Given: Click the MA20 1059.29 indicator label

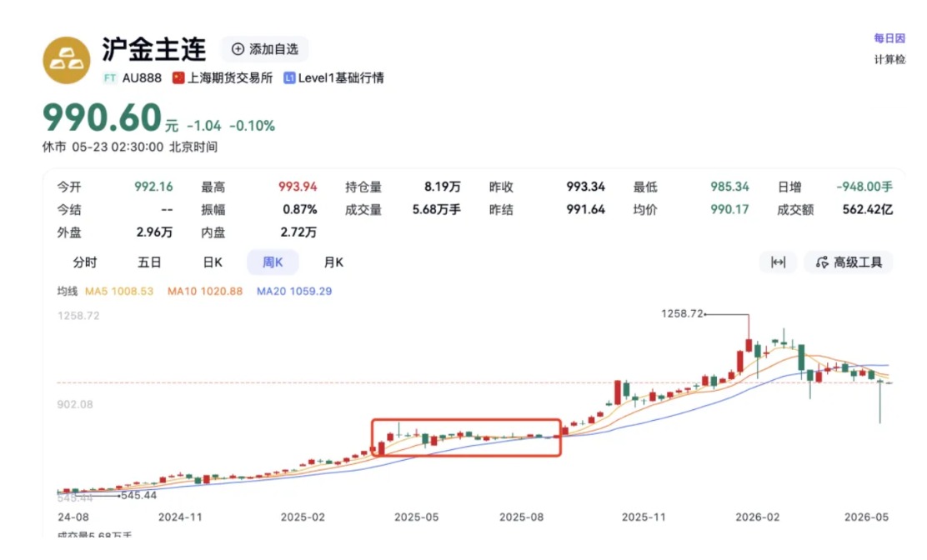Looking at the screenshot, I should tap(293, 291).
